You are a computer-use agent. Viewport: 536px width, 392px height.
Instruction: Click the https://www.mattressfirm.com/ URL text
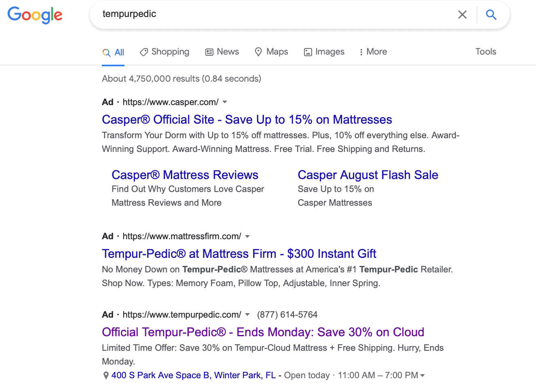pos(182,236)
